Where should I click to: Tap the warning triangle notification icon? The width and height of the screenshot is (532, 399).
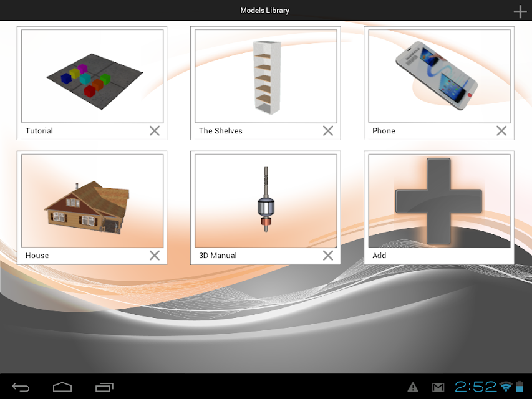coord(413,387)
